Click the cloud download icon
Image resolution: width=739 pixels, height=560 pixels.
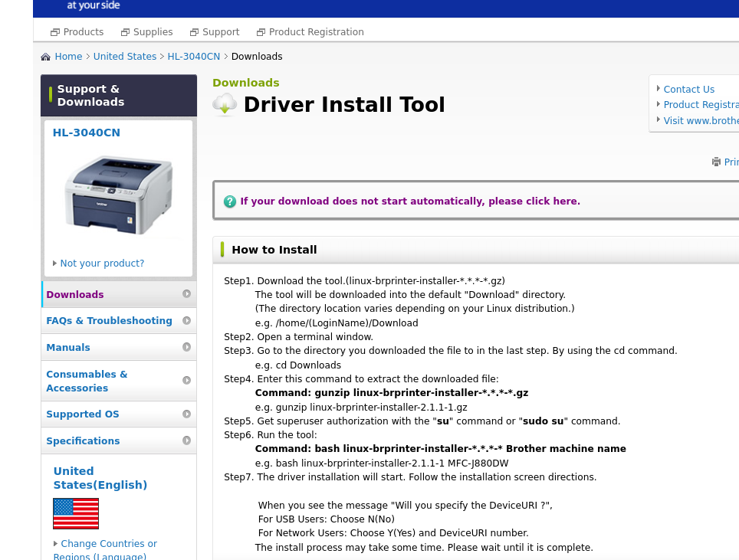[x=225, y=104]
